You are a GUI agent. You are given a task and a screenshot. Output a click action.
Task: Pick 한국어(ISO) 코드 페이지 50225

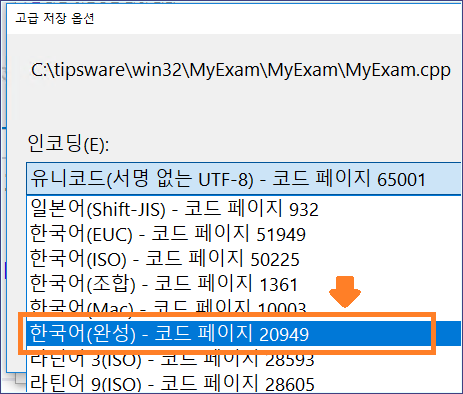(x=244, y=259)
